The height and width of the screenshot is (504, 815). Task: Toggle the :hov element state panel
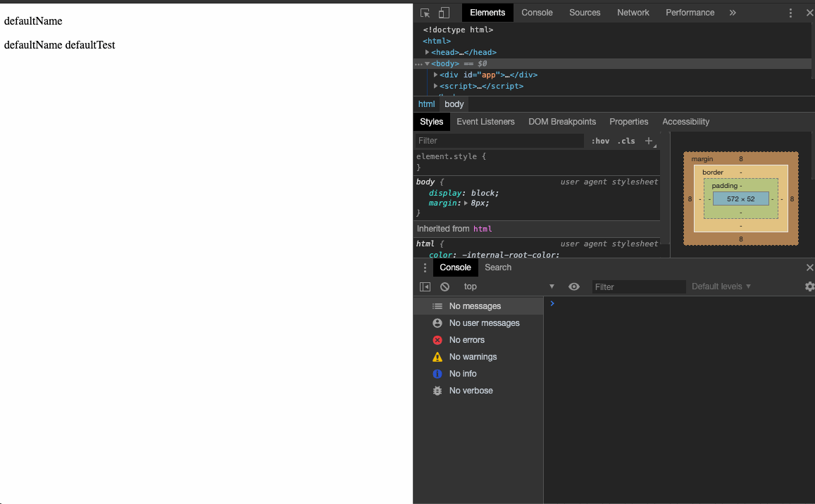click(600, 141)
